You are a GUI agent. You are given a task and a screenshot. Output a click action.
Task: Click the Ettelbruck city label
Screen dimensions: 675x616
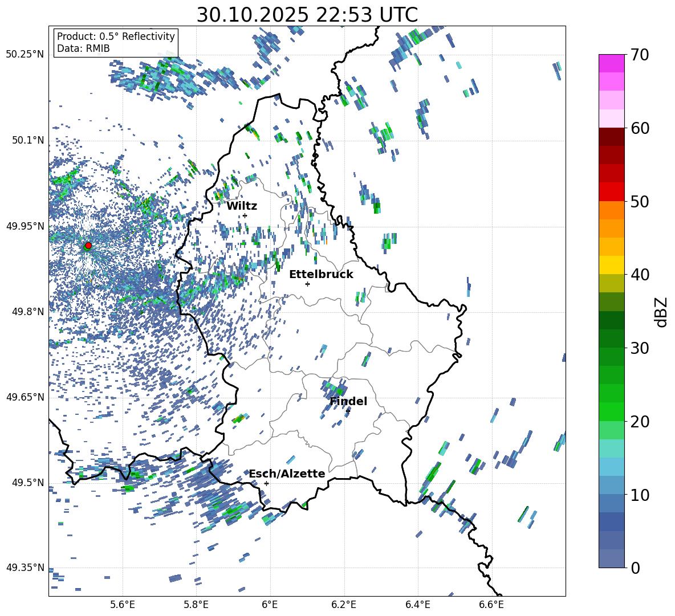tap(321, 275)
